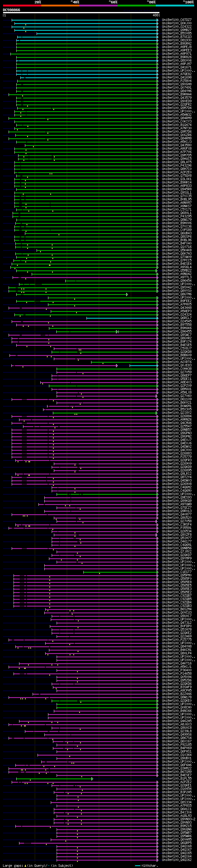Click the white query sequence bar
The image size is (197, 868).
pyautogui.click(x=81, y=13)
